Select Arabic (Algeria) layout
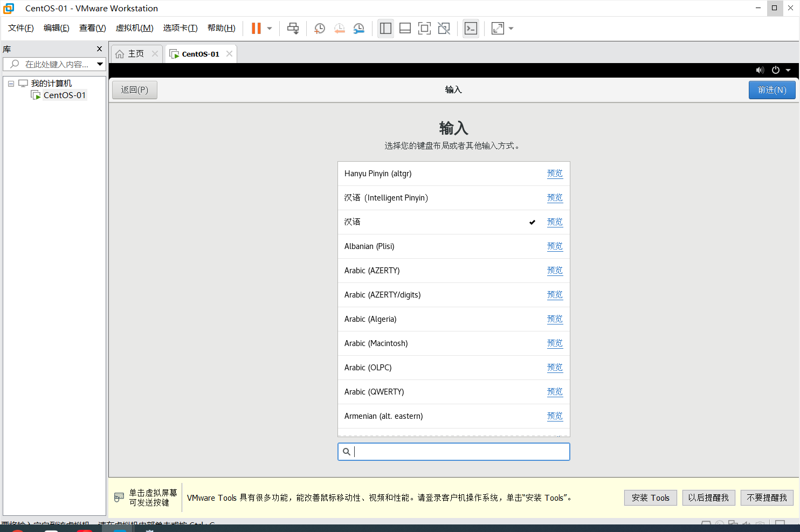 (453, 319)
